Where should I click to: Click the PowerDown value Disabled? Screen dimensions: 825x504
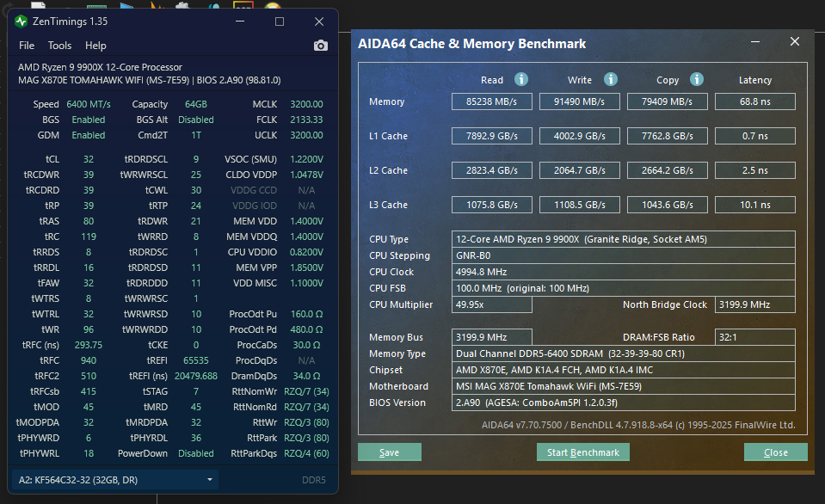tap(196, 453)
